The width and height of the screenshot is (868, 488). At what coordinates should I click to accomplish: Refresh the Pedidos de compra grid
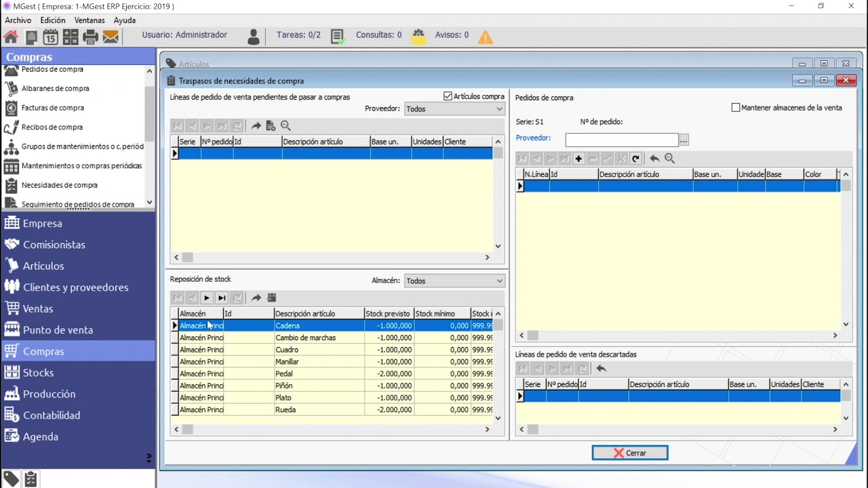pyautogui.click(x=635, y=159)
